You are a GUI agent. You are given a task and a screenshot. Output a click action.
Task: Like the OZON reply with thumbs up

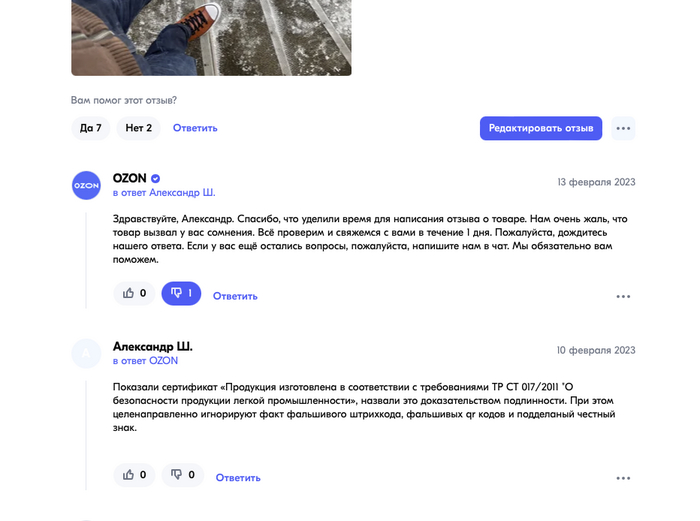(134, 294)
